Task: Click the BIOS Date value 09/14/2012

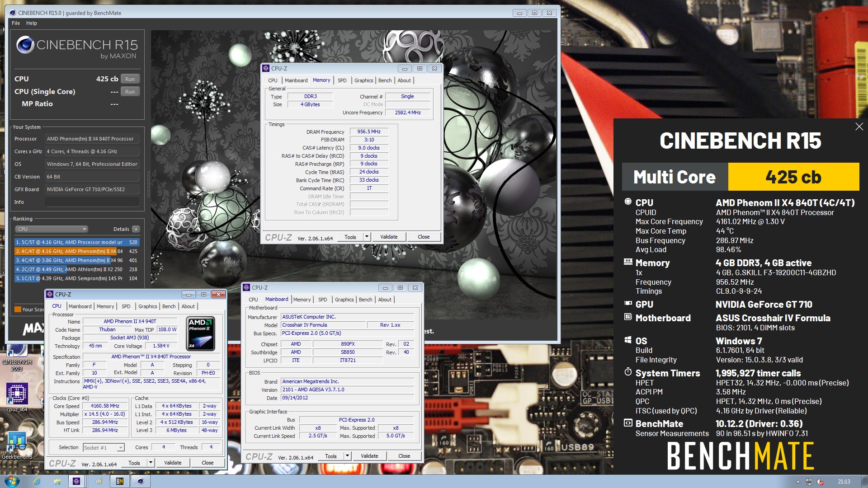Action: coord(347,398)
